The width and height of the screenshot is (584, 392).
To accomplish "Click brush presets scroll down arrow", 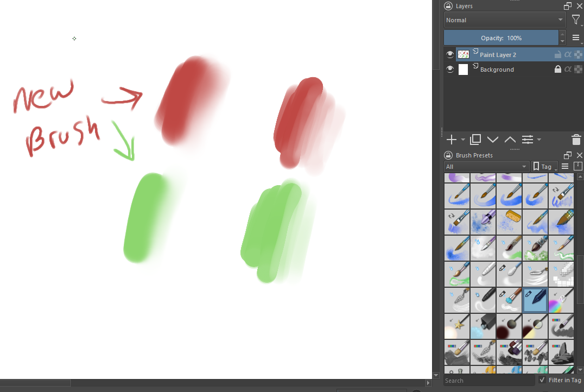I will (x=580, y=370).
